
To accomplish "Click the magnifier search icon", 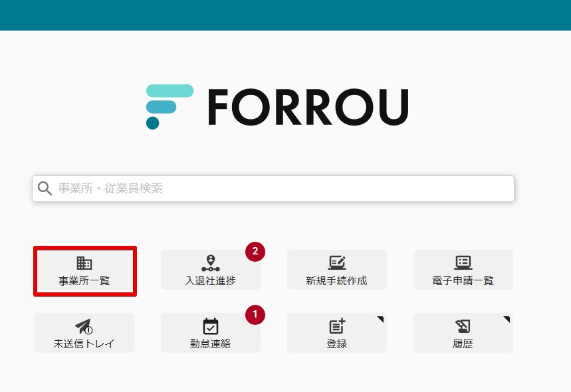I will point(45,189).
